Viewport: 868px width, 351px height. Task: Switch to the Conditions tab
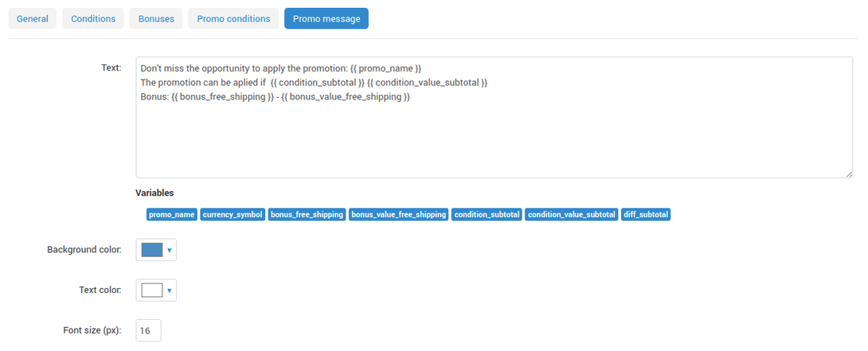tap(93, 18)
